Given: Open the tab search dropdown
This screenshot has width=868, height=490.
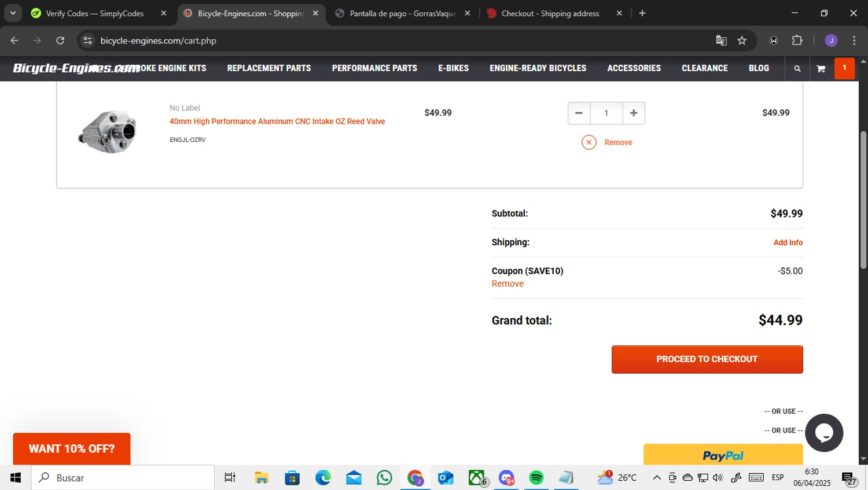Looking at the screenshot, I should [x=13, y=13].
